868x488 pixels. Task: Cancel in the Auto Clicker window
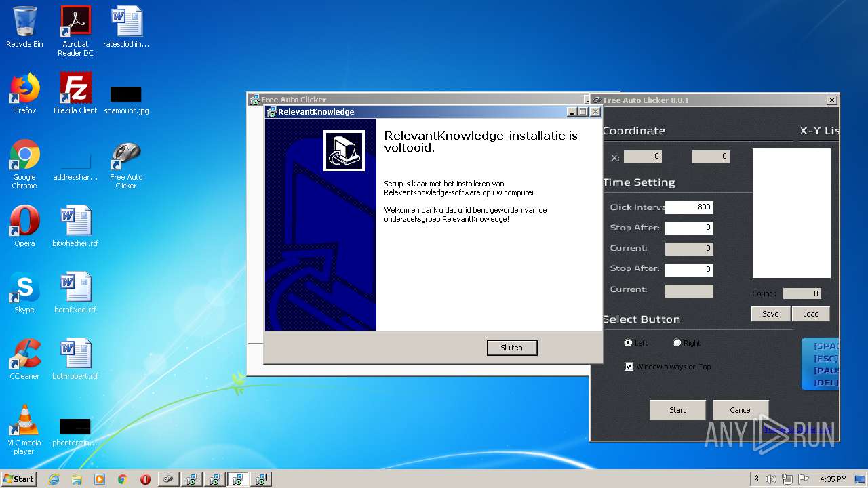(x=741, y=410)
